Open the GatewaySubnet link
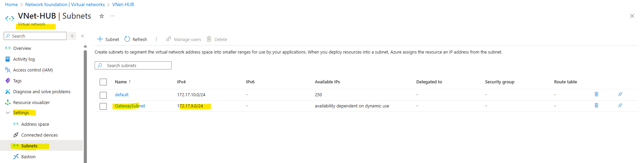The image size is (644, 163). point(130,106)
